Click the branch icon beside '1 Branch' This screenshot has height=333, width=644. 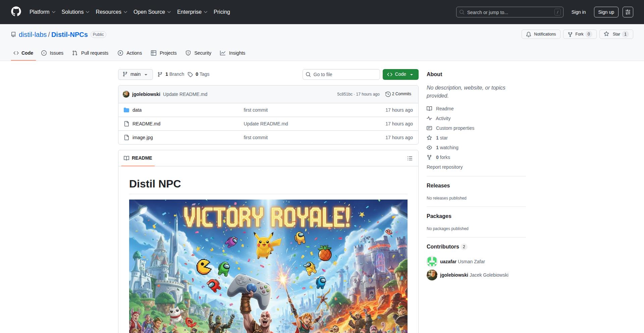[x=160, y=74]
